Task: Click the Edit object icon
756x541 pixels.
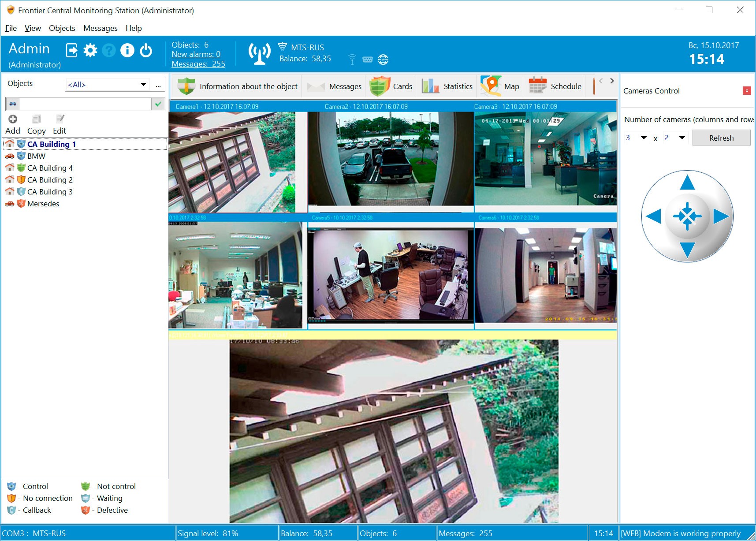Action: pyautogui.click(x=59, y=119)
